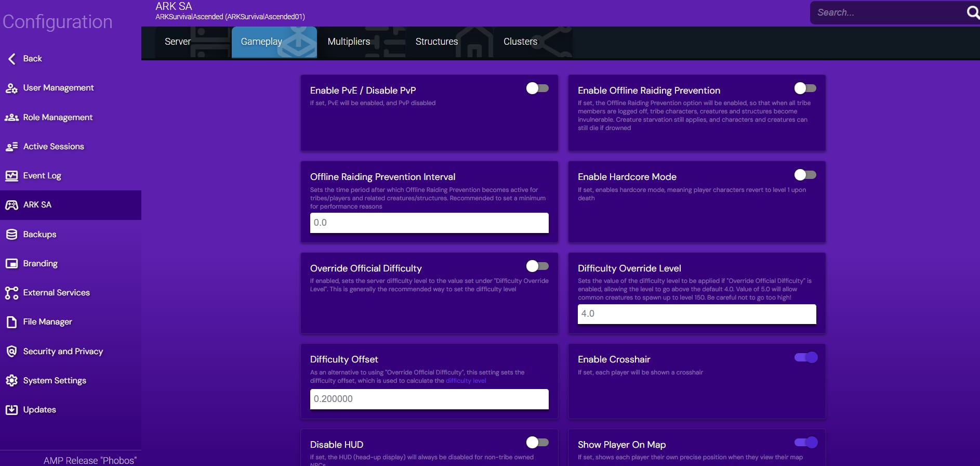This screenshot has height=466, width=980.
Task: Click the Security and Privacy shield icon
Action: point(11,352)
